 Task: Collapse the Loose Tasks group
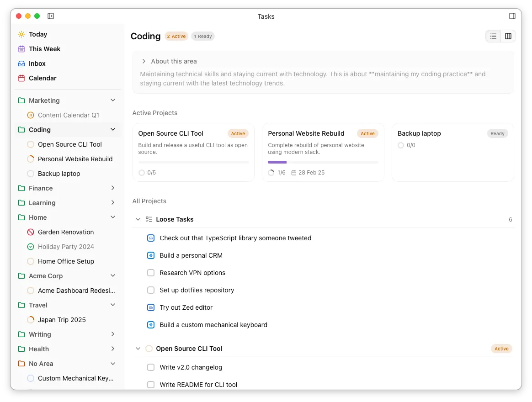[x=138, y=219]
